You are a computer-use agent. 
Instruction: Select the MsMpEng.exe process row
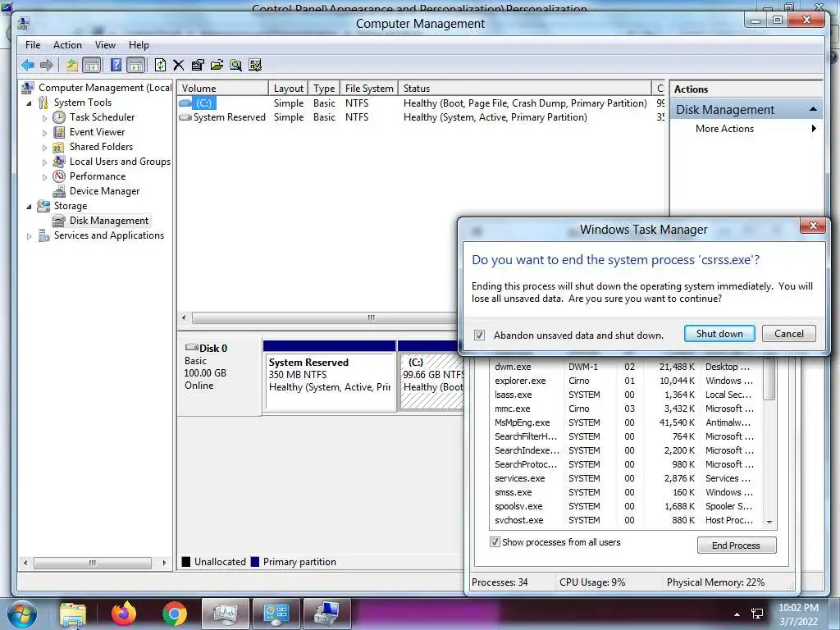click(x=625, y=422)
